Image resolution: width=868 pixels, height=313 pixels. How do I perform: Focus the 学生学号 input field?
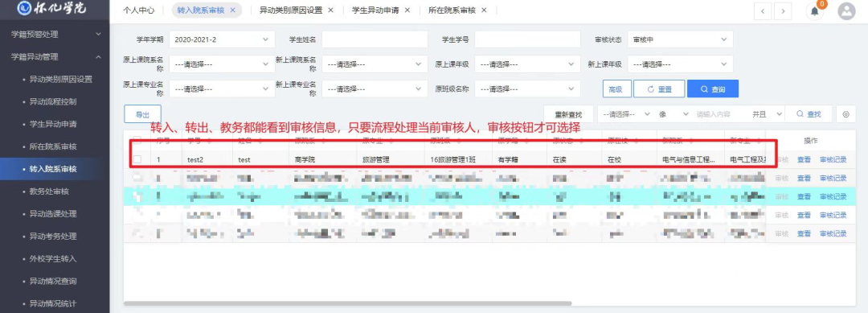coord(527,40)
